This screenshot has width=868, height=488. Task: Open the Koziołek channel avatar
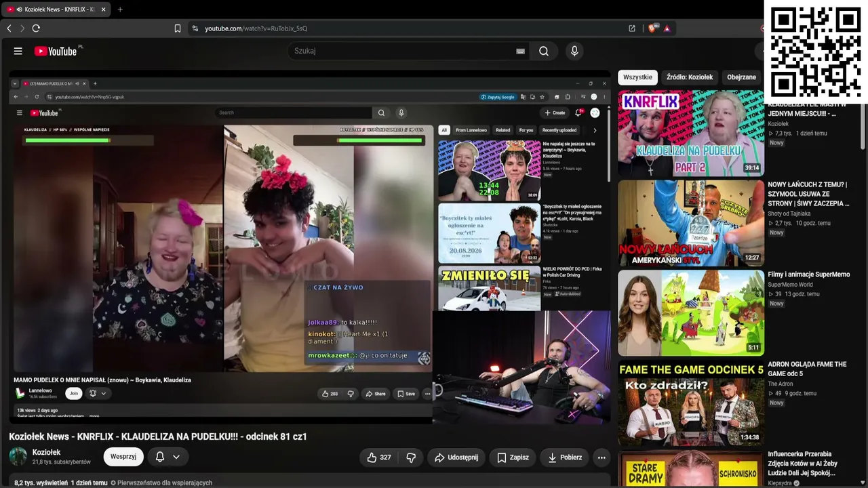pyautogui.click(x=18, y=456)
